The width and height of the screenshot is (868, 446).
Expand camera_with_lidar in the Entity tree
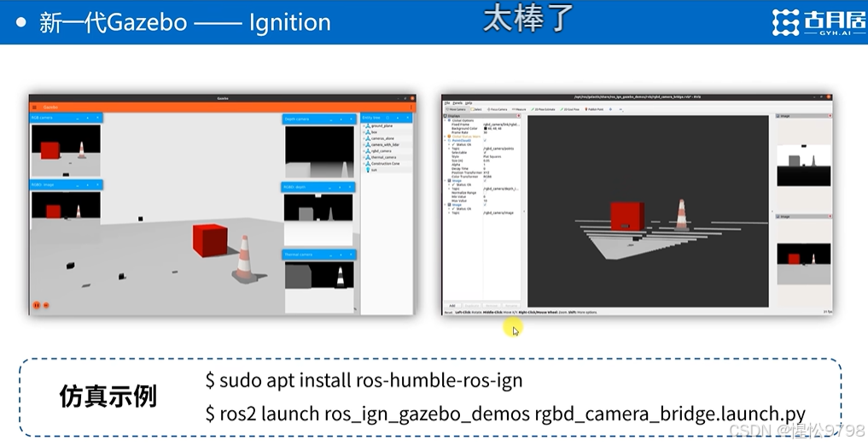coord(364,144)
